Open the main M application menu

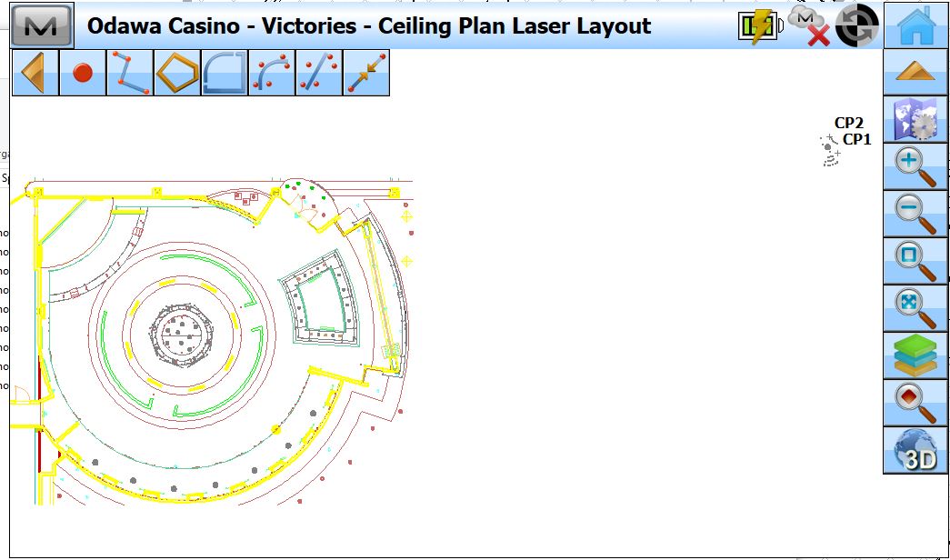tap(42, 24)
